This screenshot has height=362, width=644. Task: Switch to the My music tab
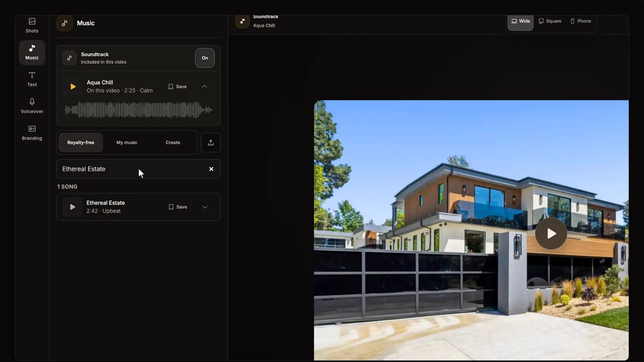127,142
